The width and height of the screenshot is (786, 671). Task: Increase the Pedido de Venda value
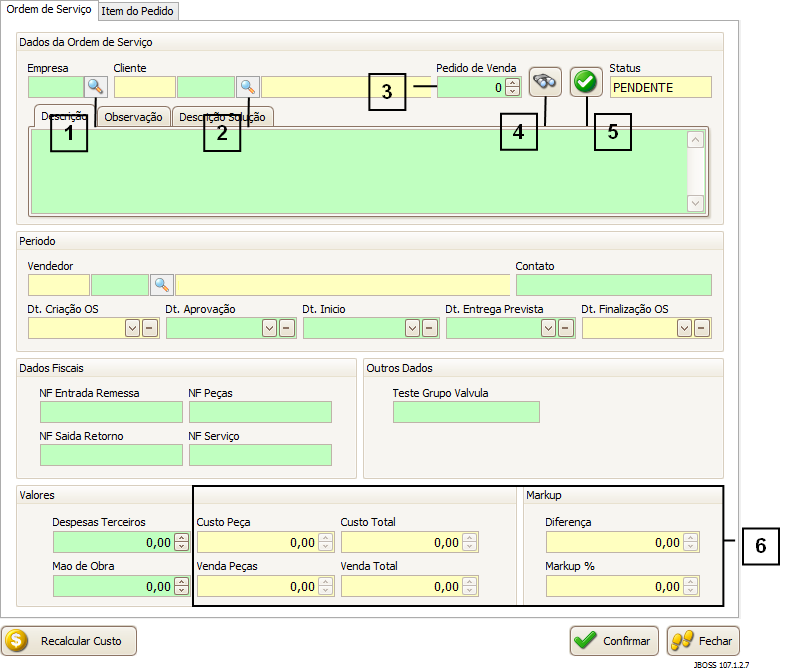click(513, 83)
